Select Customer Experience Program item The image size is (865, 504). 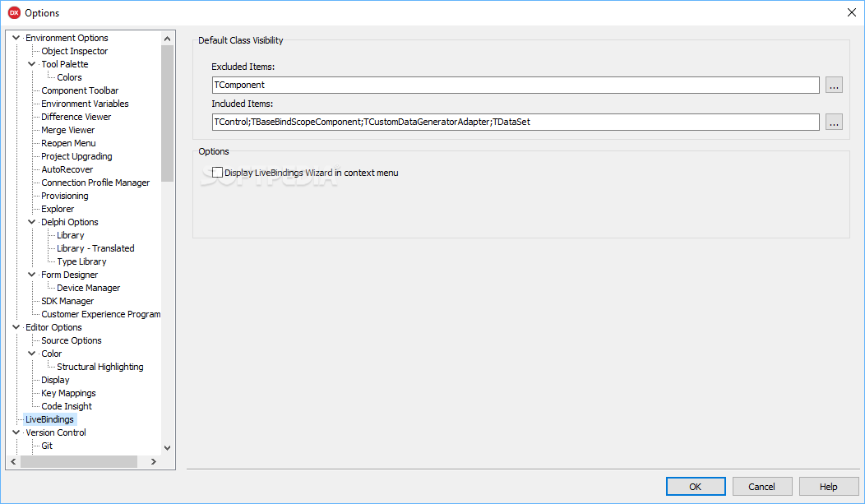coord(101,314)
